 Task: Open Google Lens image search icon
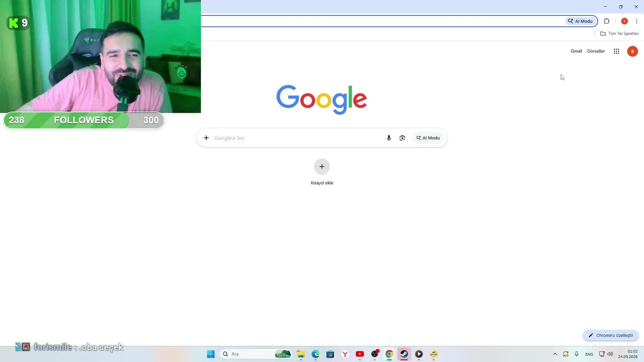click(x=402, y=138)
